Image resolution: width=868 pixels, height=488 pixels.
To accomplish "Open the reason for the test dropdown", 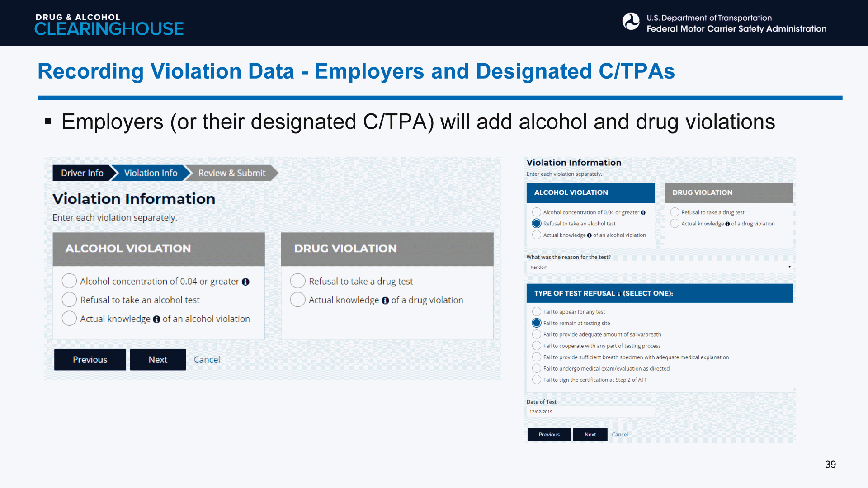I will coord(659,267).
